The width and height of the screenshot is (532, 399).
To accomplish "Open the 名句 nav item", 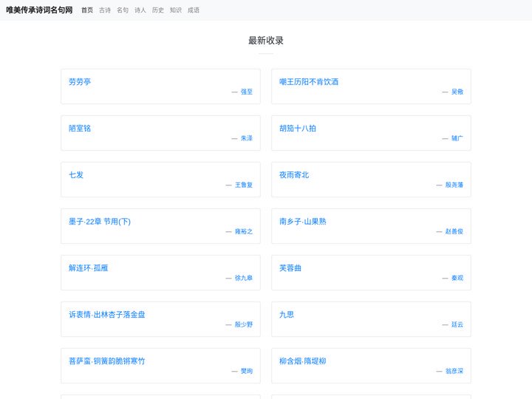I will point(123,10).
